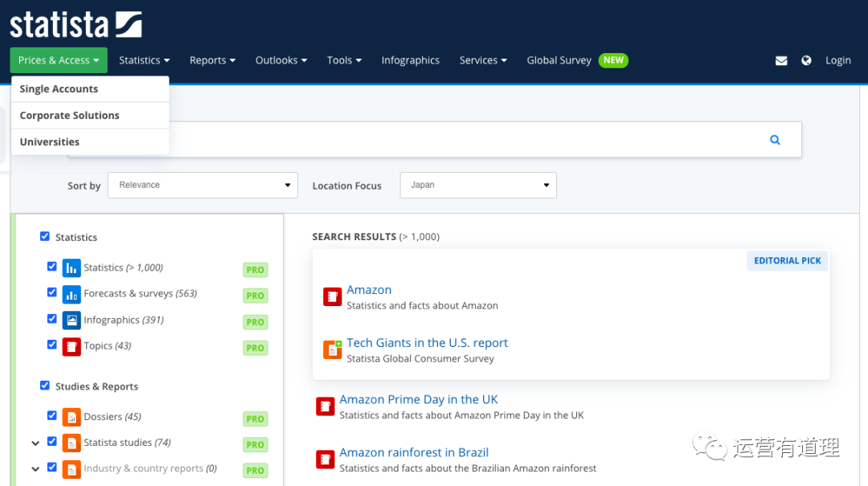Click 'Statistics and facts about Amazon' description
The image size is (868, 486).
point(423,305)
